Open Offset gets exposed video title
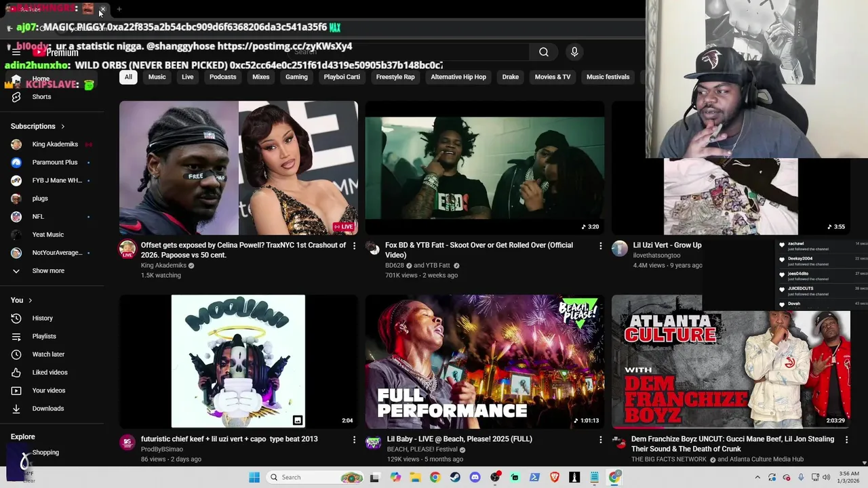The image size is (868, 488). 243,249
